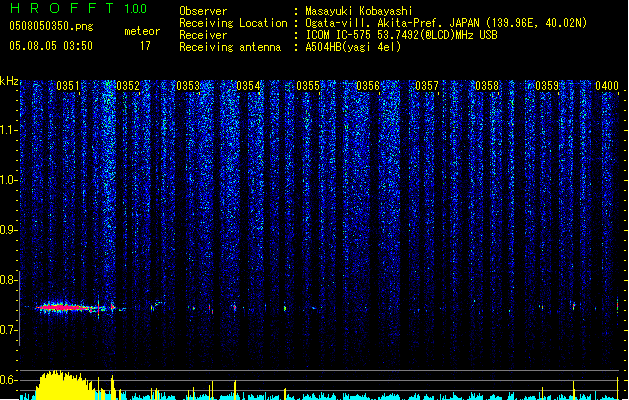Viewport: 629px width, 400px height.
Task: Click the 0352 time marker
Action: [x=128, y=86]
